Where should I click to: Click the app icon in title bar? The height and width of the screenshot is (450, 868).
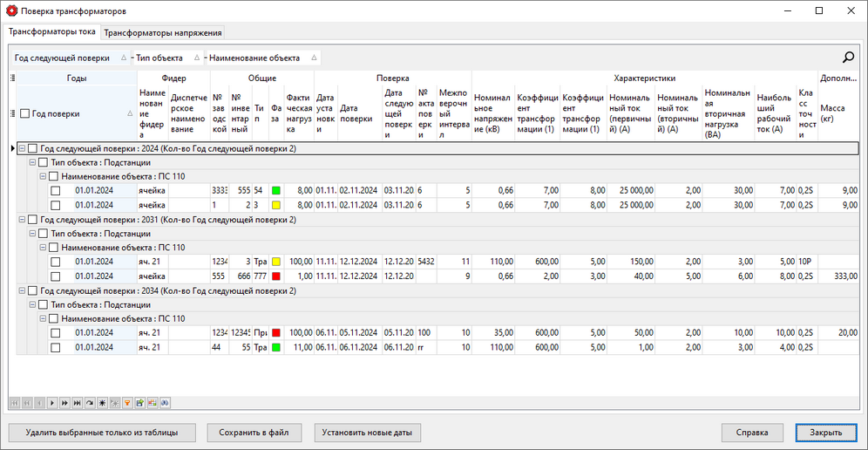(x=10, y=10)
